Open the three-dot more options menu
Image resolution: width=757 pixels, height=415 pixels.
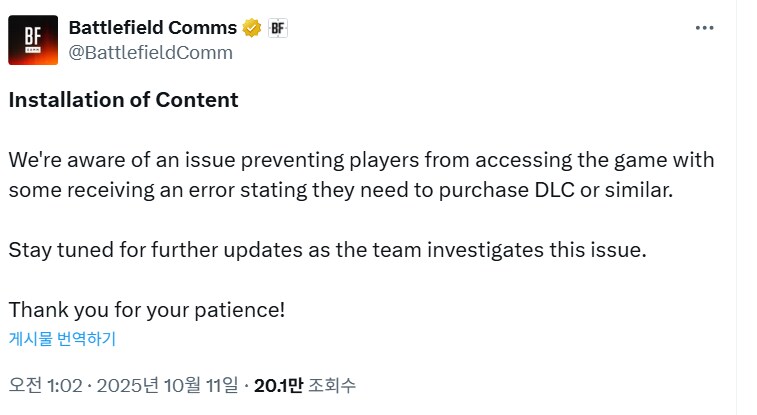tap(705, 28)
